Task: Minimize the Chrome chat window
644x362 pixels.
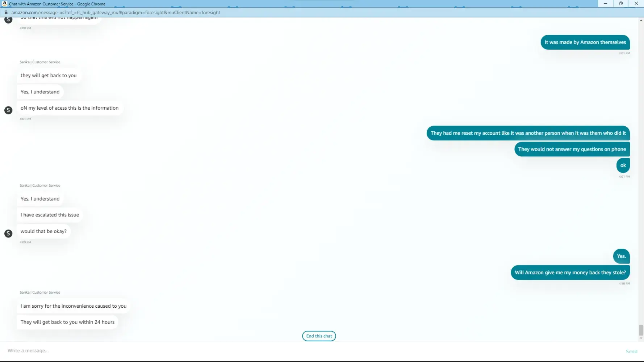Action: [x=605, y=4]
